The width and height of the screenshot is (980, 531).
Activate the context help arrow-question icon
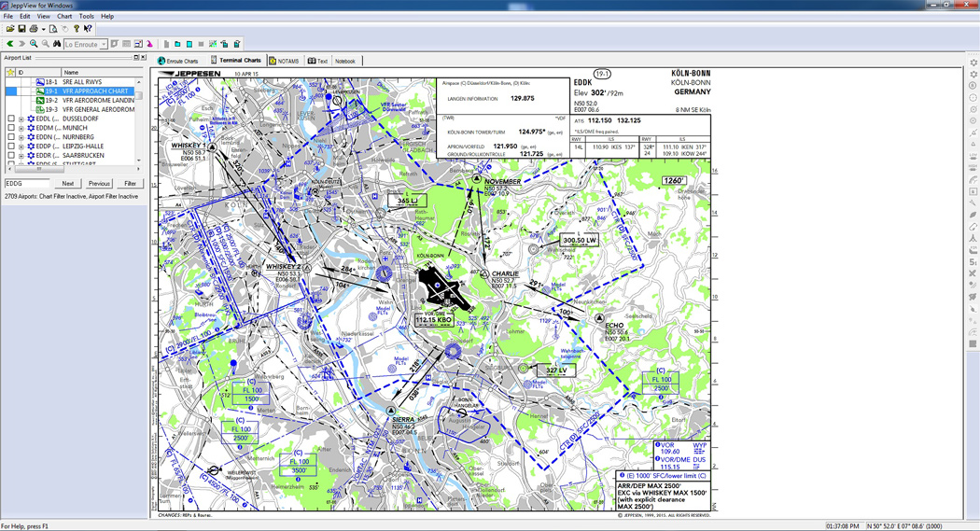click(x=88, y=29)
